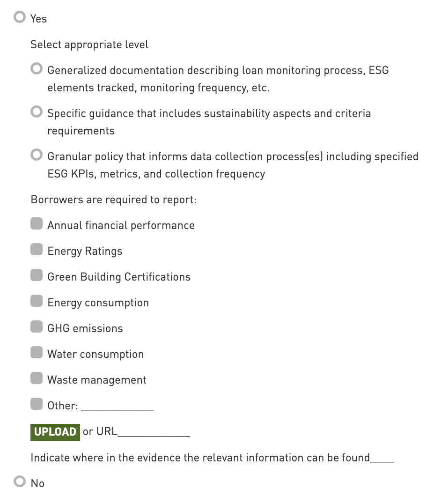Screen dimensions: 441x504
Task: Check the Other checkbox
Action: [x=37, y=404]
